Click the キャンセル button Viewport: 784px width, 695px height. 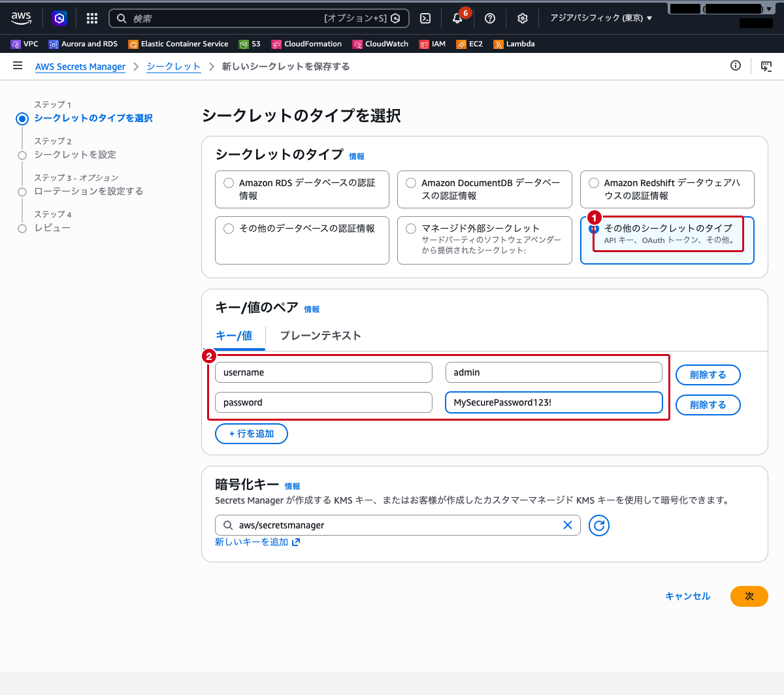coord(687,596)
